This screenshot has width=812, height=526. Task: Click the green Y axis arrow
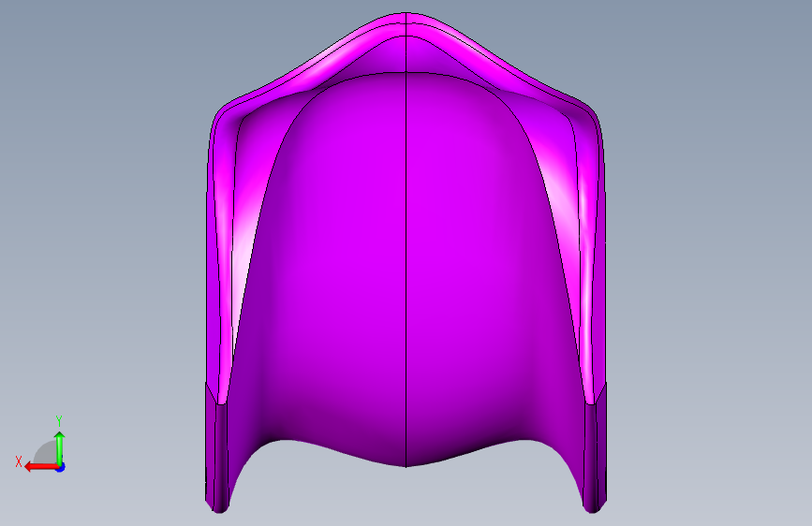coord(60,448)
